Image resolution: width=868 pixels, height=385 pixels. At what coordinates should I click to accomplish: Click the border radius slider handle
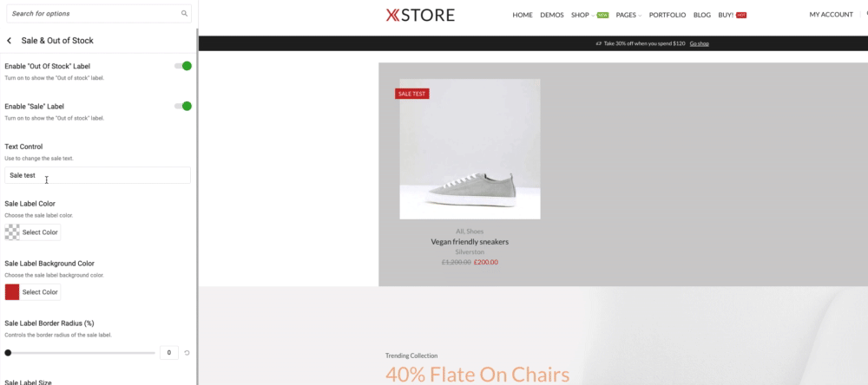point(8,352)
